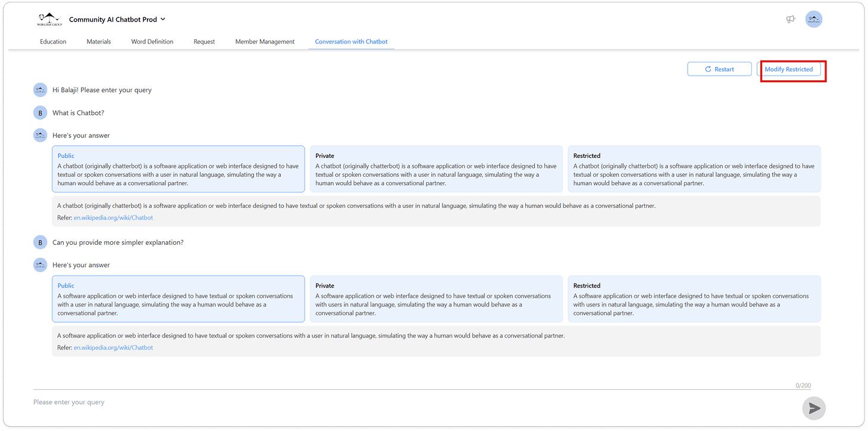Click chatbot avatar beside second "Here's your answer"

pyautogui.click(x=40, y=265)
